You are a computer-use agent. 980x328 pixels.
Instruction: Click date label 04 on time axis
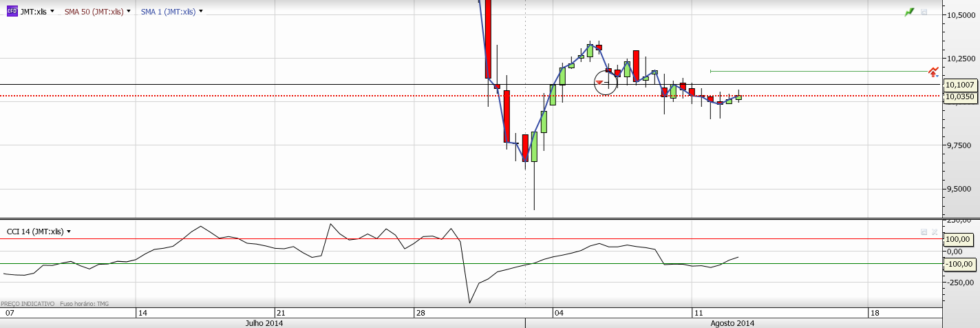coord(559,312)
